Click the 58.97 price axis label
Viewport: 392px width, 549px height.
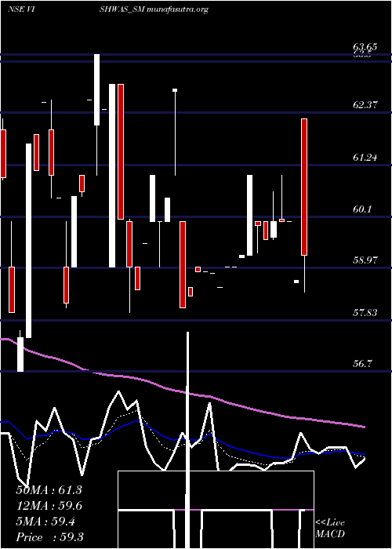coord(365,260)
